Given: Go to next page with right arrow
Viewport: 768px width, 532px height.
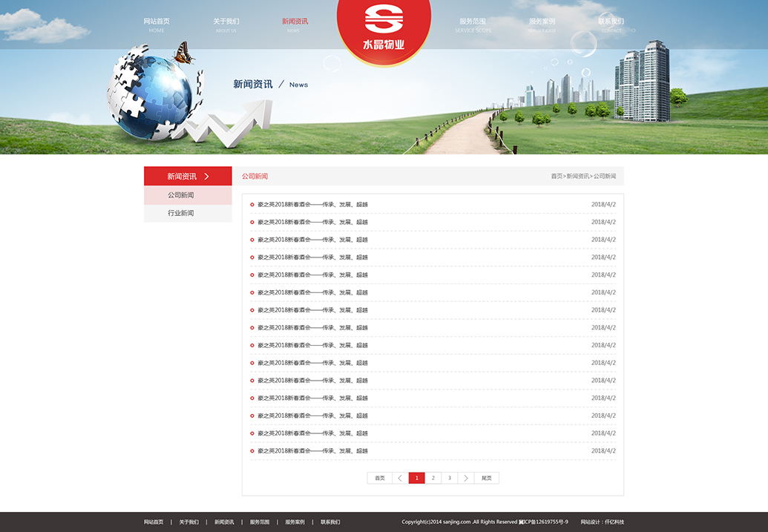Looking at the screenshot, I should point(465,478).
